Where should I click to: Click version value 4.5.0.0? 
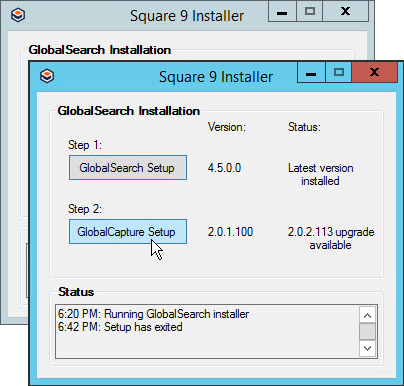[x=224, y=168]
